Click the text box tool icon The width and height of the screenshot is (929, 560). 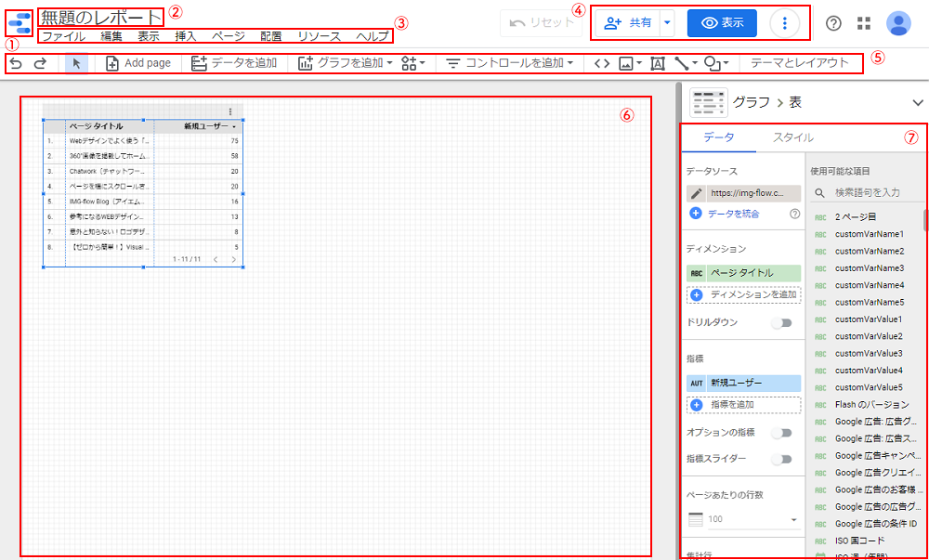click(x=658, y=63)
